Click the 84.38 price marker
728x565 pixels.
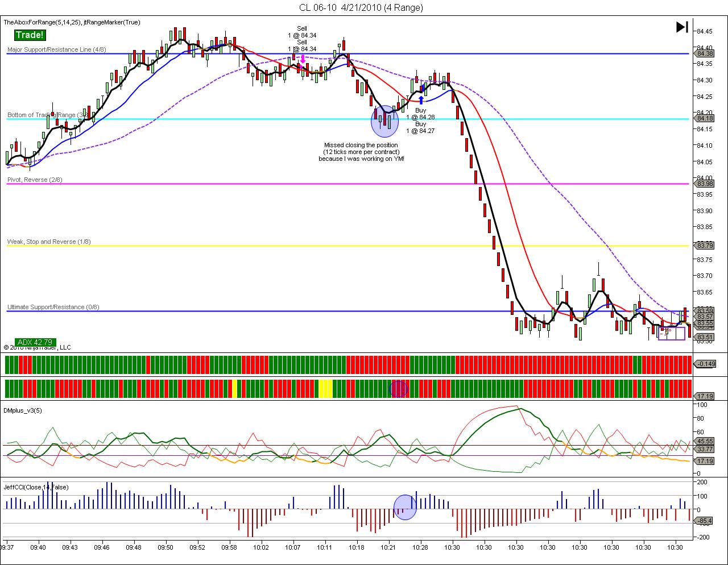705,53
